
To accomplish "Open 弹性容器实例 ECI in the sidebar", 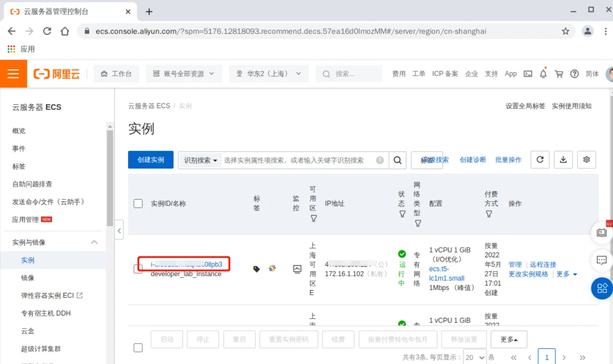I will (x=52, y=296).
